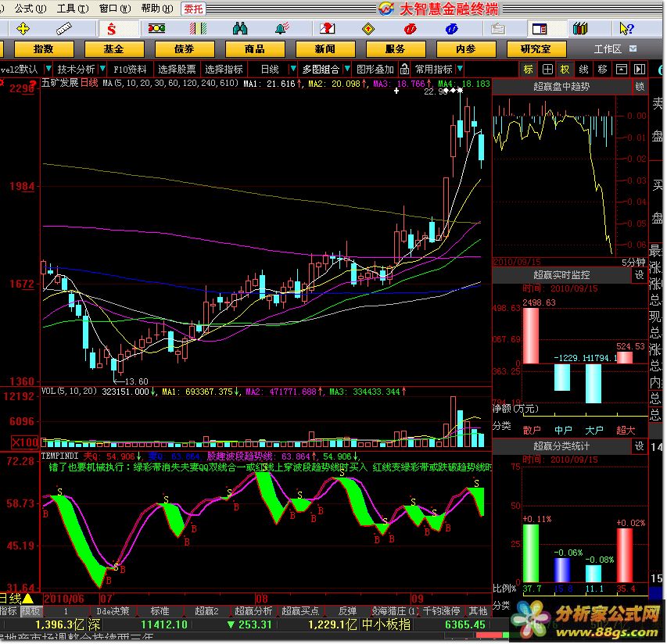
Task: Open the 债券 bonds section
Action: click(x=185, y=49)
